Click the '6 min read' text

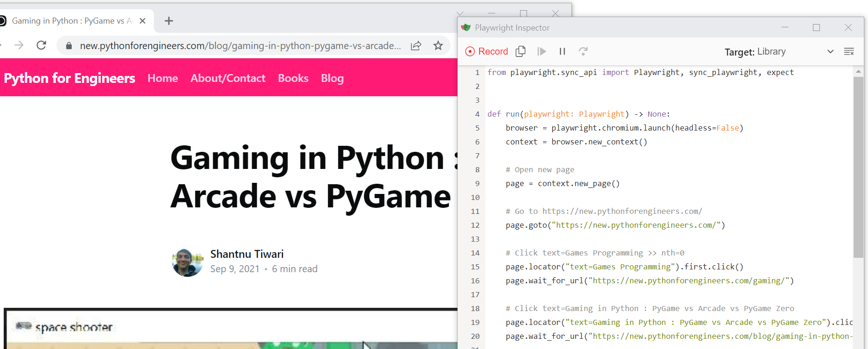coord(295,269)
